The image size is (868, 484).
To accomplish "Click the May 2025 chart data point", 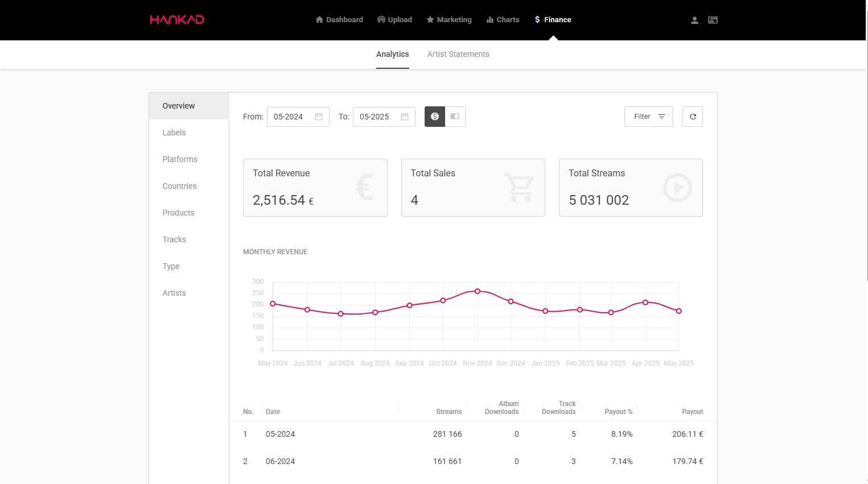I will coord(679,311).
